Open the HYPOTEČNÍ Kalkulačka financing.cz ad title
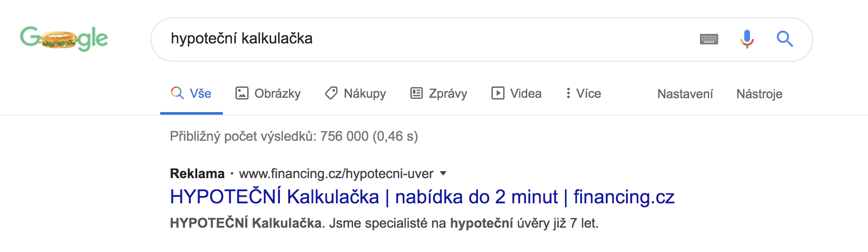The height and width of the screenshot is (252, 868). click(422, 197)
